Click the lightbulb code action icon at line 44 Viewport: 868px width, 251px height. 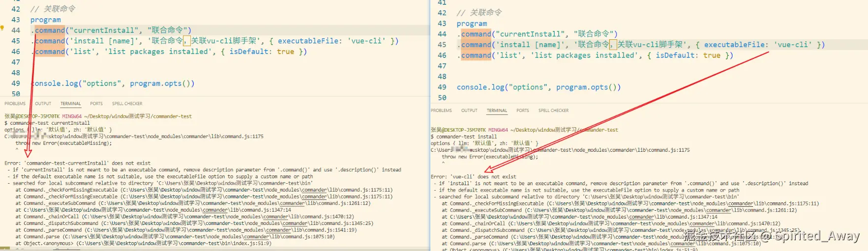coord(2,28)
